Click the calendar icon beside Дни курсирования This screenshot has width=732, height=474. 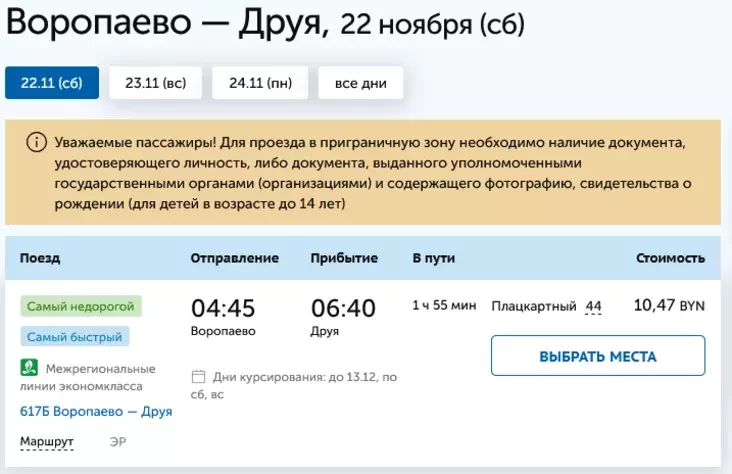pyautogui.click(x=198, y=377)
